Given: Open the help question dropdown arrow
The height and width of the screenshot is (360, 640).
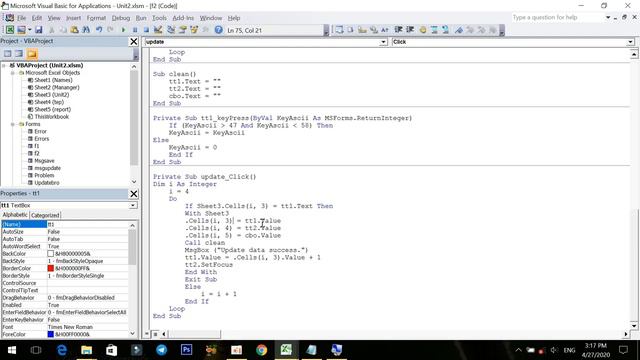Looking at the screenshot, I should (x=608, y=18).
